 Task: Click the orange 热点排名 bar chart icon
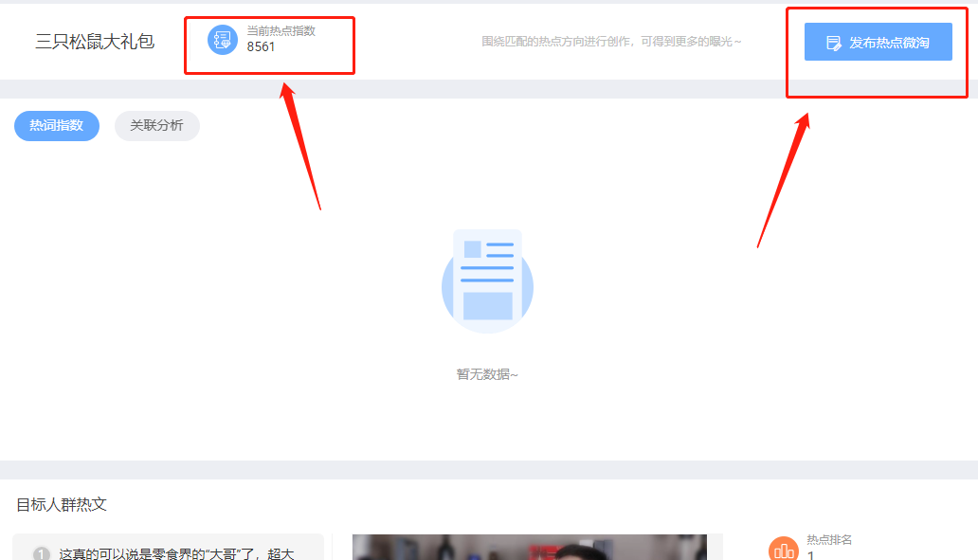784,551
